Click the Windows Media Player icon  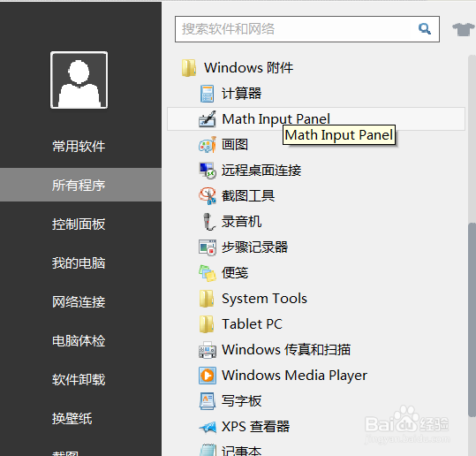(x=208, y=376)
